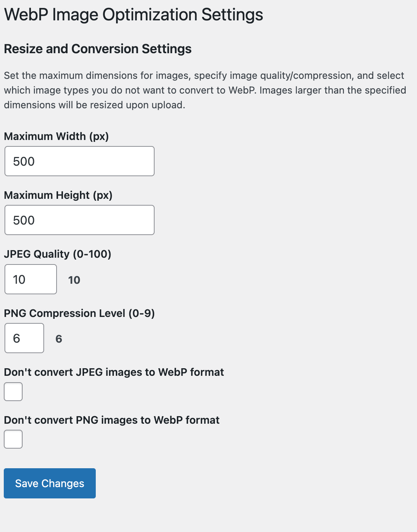
Task: Click the Maximum Height (px) label
Action: (58, 195)
